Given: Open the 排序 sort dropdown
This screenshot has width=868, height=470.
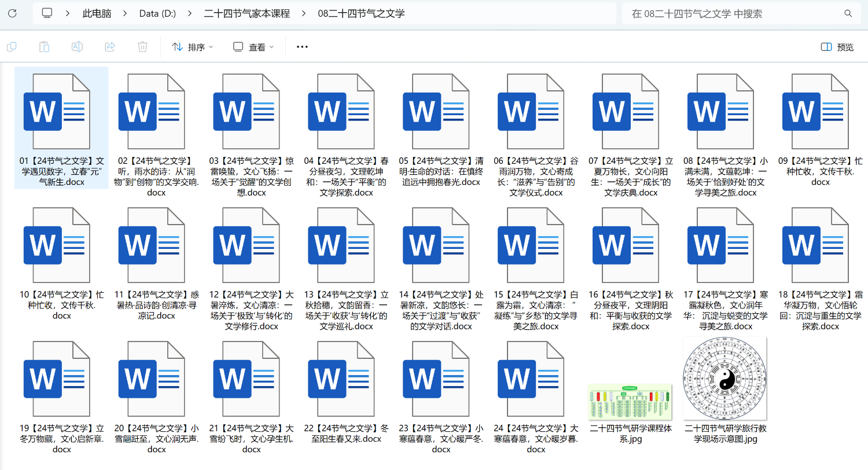Looking at the screenshot, I should (x=193, y=47).
